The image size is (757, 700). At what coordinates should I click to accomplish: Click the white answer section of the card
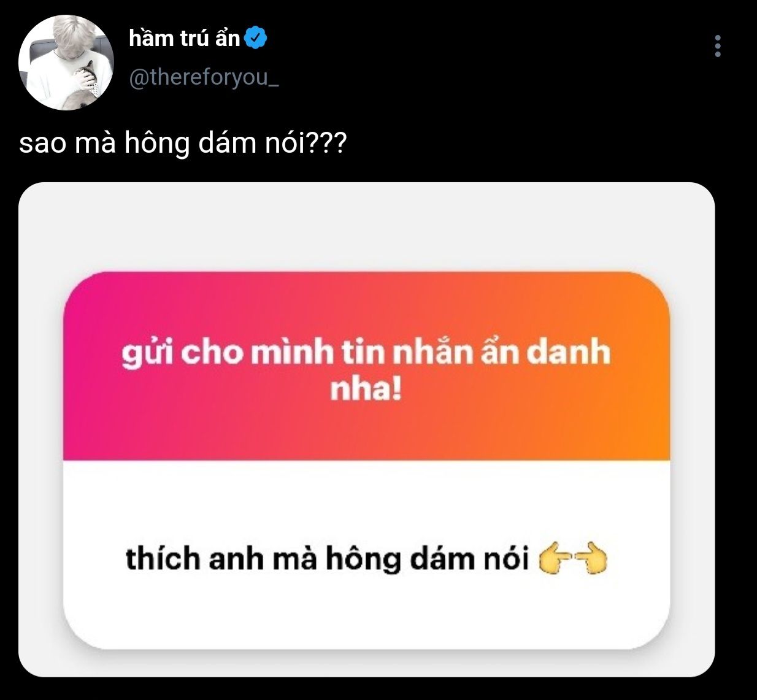pos(366,555)
